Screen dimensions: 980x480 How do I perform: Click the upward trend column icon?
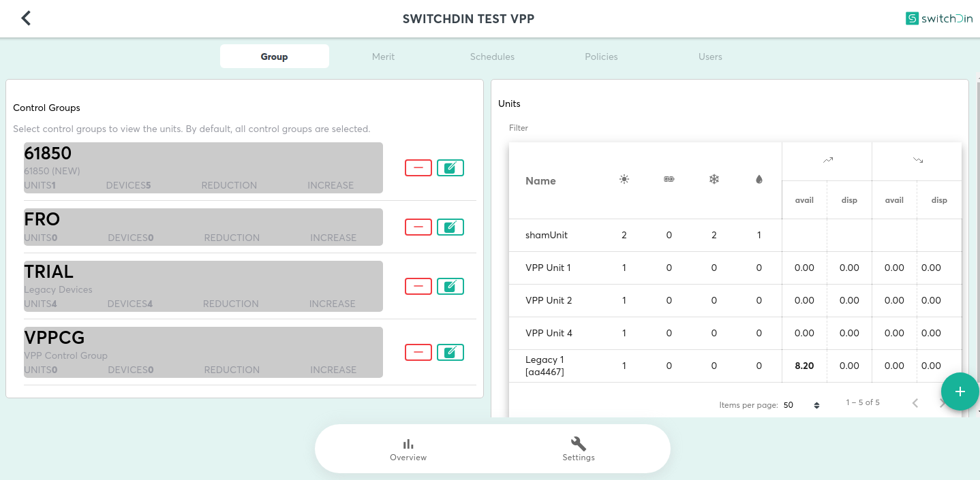click(x=827, y=161)
